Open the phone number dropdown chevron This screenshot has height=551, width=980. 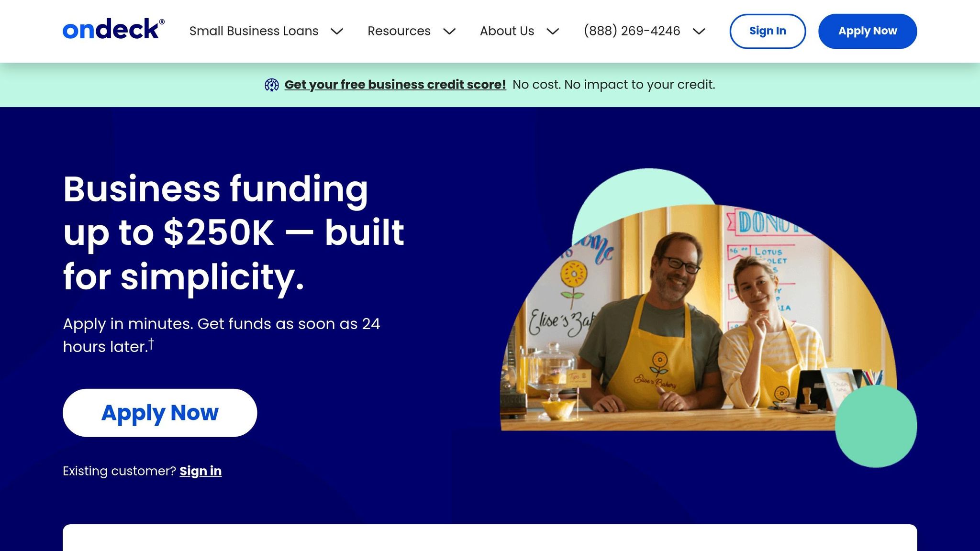tap(699, 32)
